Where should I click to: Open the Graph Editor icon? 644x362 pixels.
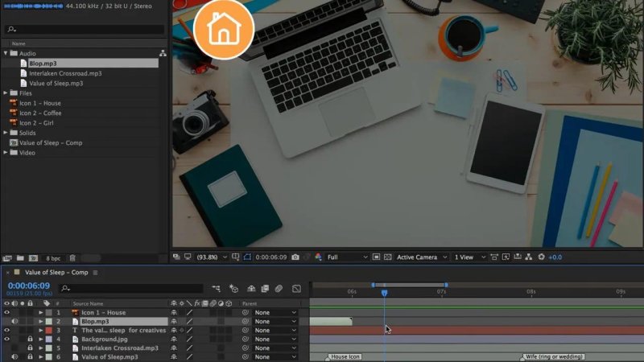296,289
